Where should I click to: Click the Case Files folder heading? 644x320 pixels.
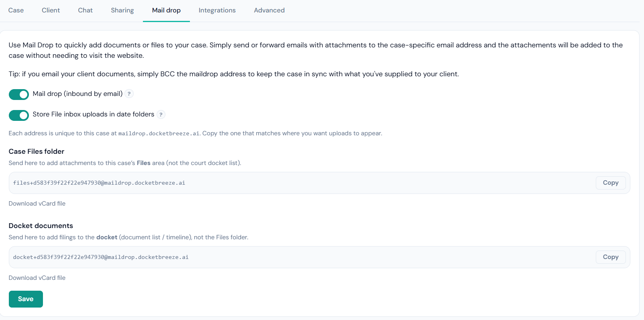pos(37,151)
